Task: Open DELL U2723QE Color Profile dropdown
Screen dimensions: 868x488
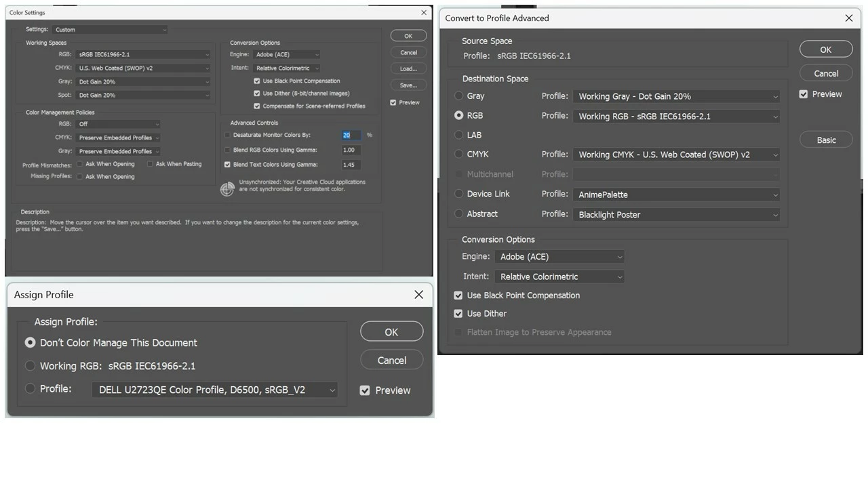Action: click(x=215, y=390)
